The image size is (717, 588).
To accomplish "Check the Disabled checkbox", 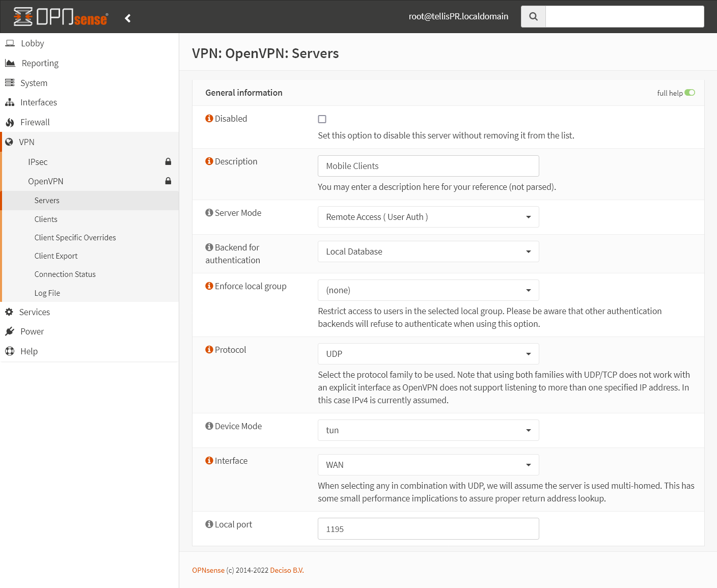I will pos(322,119).
